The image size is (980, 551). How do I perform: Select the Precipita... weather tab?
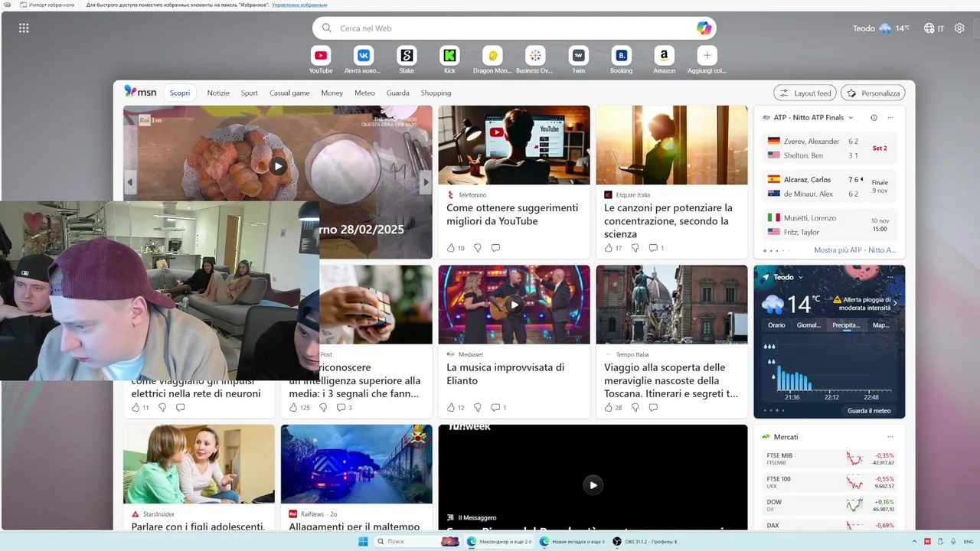[846, 325]
